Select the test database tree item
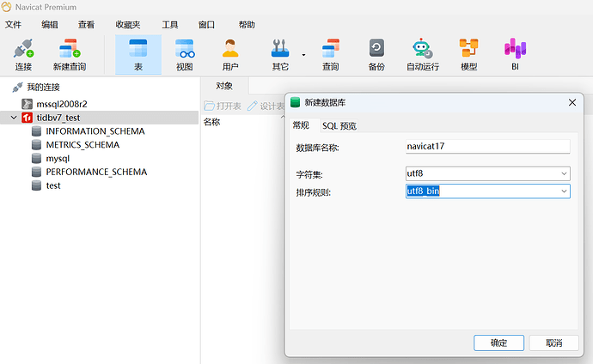 click(53, 185)
